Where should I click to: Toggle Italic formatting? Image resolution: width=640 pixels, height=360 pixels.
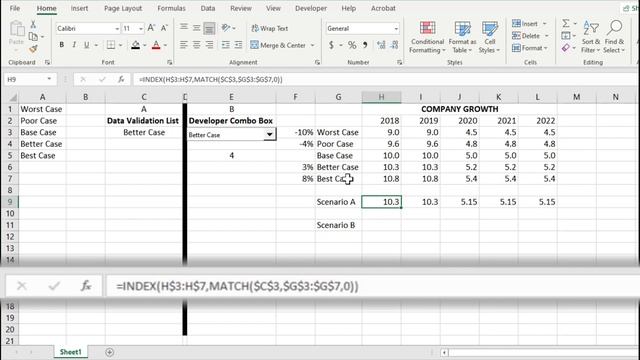[74, 45]
